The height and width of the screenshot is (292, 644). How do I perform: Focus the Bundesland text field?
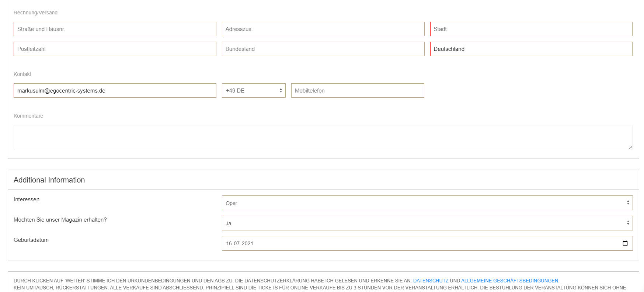pyautogui.click(x=323, y=49)
